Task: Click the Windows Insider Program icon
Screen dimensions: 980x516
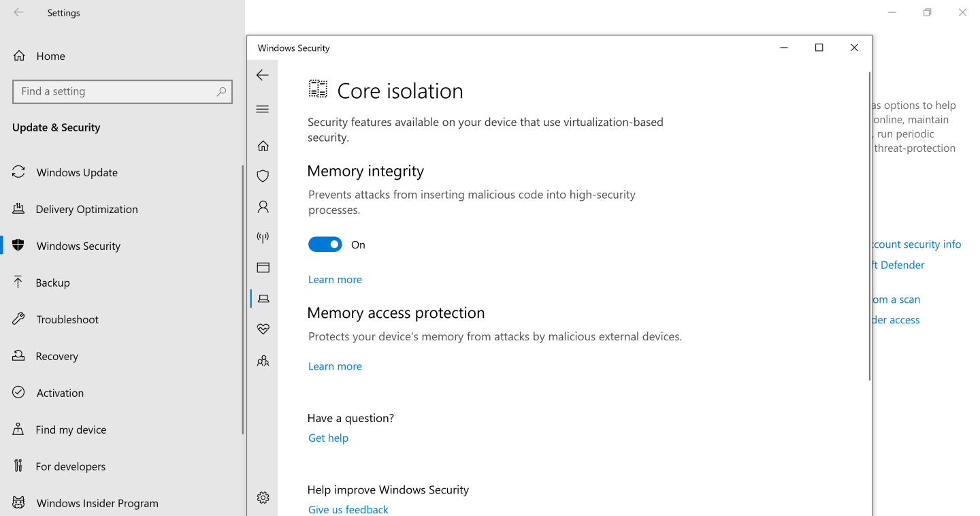Action: click(x=19, y=503)
